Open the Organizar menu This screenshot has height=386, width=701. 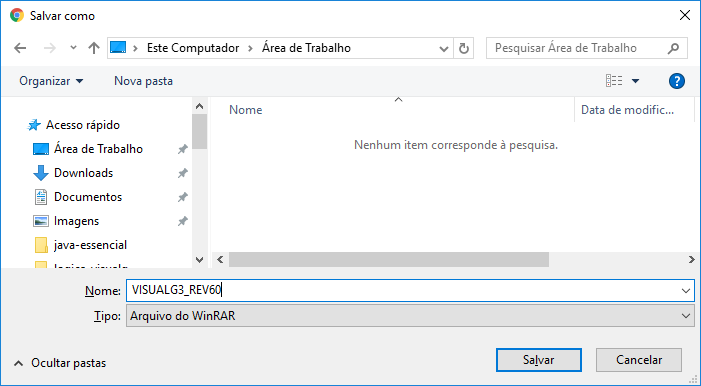tap(51, 81)
